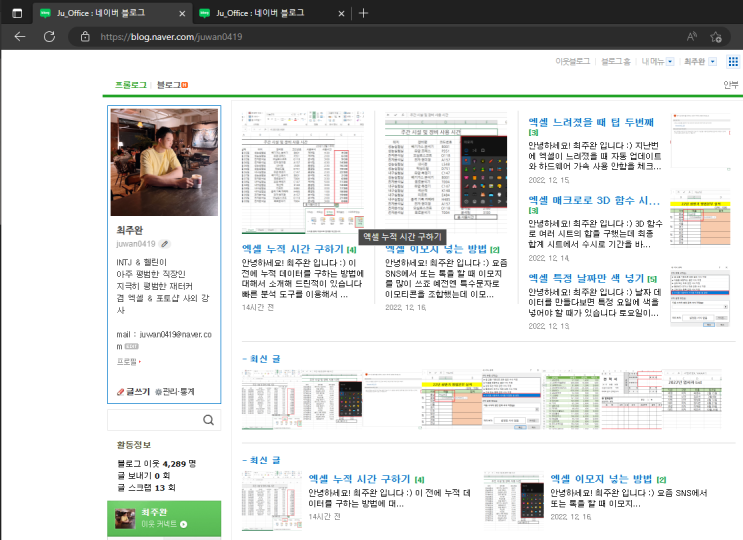743x540 pixels.
Task: Click the 글 스크랩 13 회 stat
Action: pos(146,487)
